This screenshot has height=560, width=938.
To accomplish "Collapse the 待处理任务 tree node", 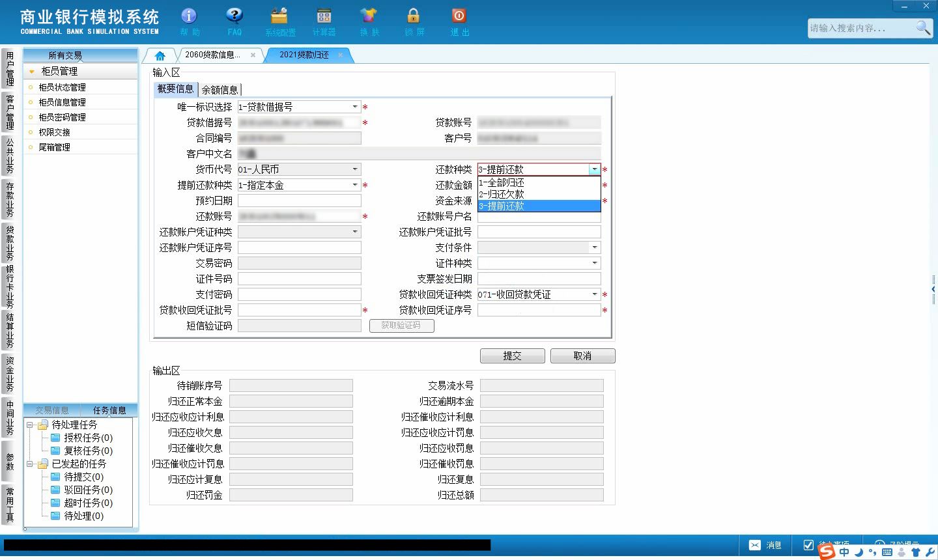I will pyautogui.click(x=30, y=425).
